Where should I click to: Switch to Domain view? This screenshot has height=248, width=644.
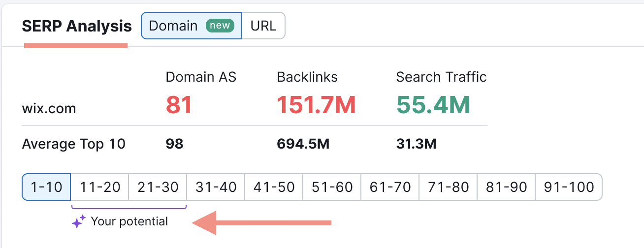[173, 26]
